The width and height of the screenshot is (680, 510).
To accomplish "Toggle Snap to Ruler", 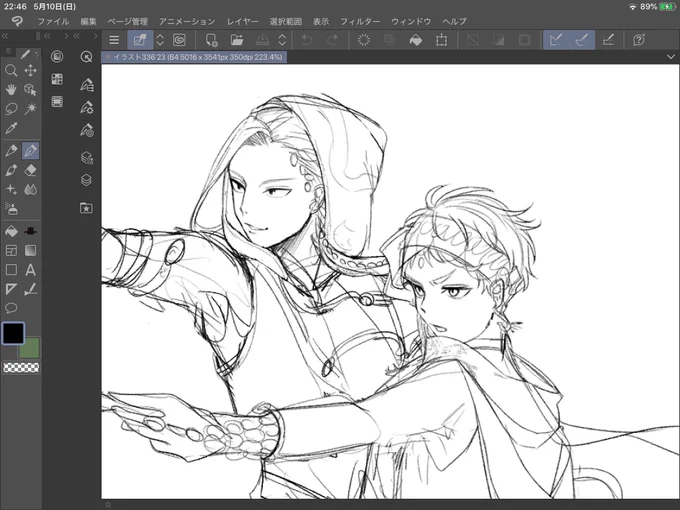I will click(x=556, y=40).
